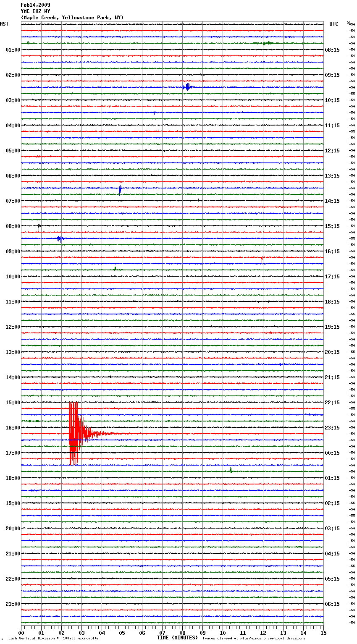Click the Maple Creek, Yellowstone Park location title
The width and height of the screenshot is (357, 644).
click(72, 18)
